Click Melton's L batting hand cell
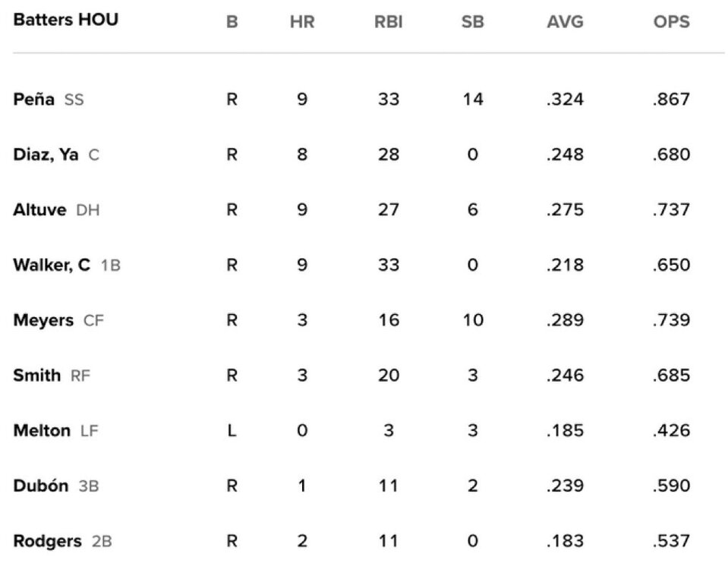728x569 pixels. point(232,431)
